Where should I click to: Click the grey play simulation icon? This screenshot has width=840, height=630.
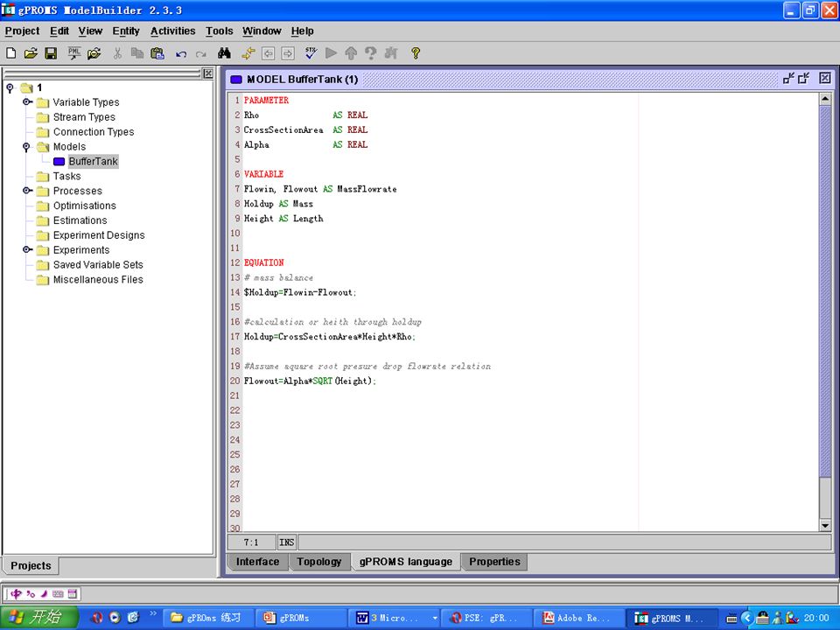[x=332, y=53]
